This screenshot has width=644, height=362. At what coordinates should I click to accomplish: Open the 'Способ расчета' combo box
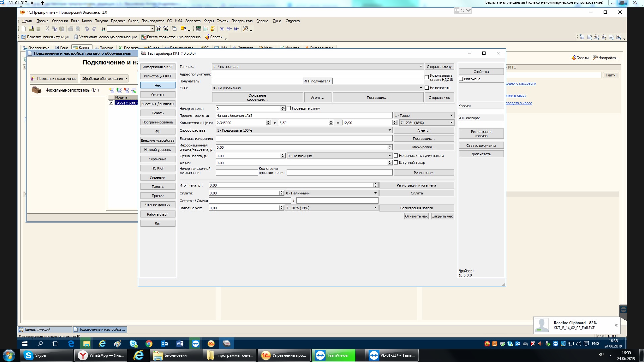click(x=389, y=130)
